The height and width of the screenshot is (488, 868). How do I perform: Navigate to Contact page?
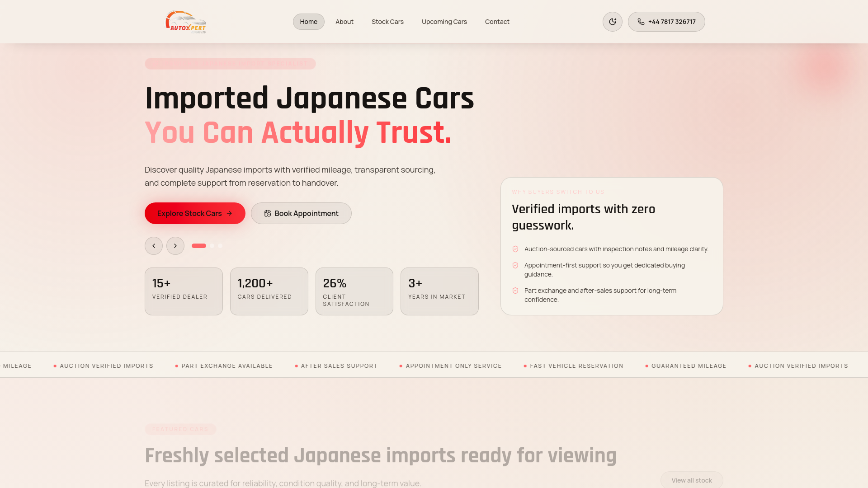[497, 22]
